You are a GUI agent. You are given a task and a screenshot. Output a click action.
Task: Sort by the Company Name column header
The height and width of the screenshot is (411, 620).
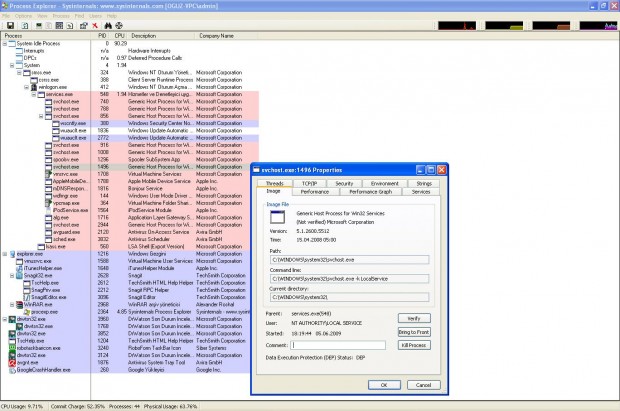coord(227,36)
